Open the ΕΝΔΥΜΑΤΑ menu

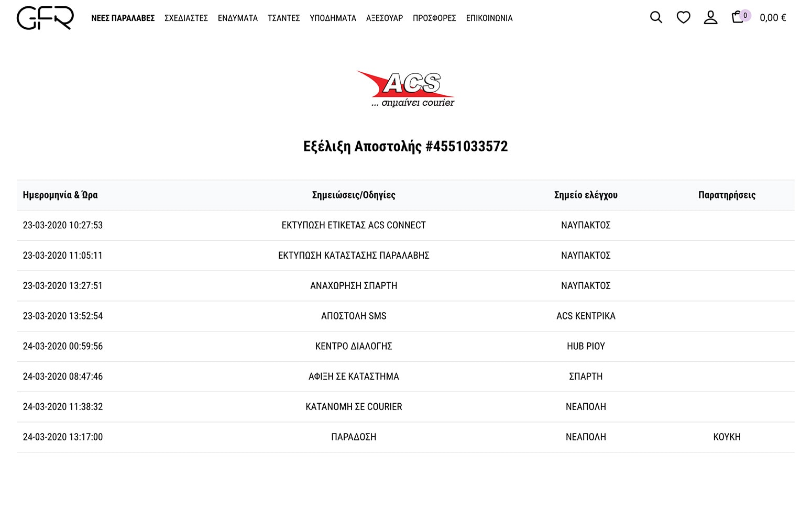[238, 18]
